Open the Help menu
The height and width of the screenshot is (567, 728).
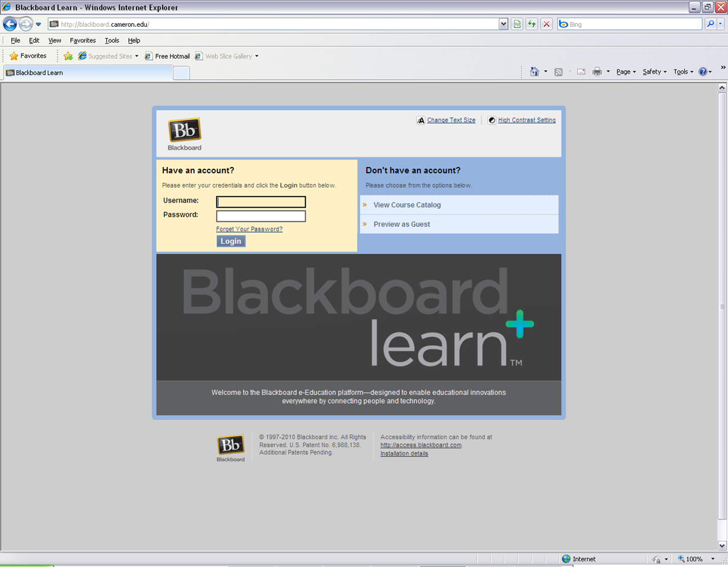coord(134,40)
